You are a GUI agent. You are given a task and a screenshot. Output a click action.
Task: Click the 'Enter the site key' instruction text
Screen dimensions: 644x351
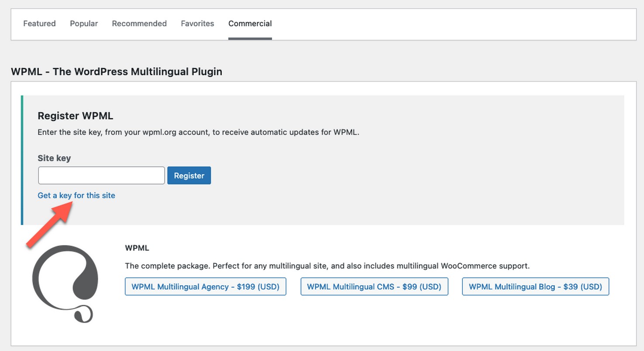click(x=198, y=133)
